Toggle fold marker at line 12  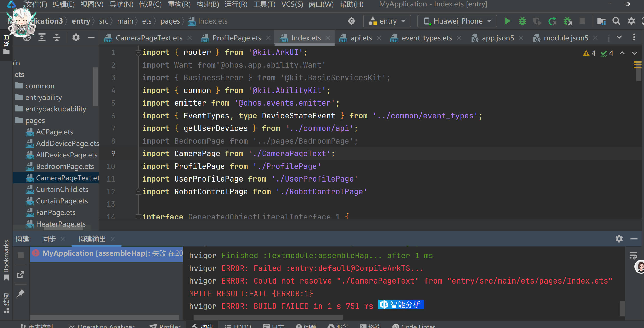tap(138, 191)
